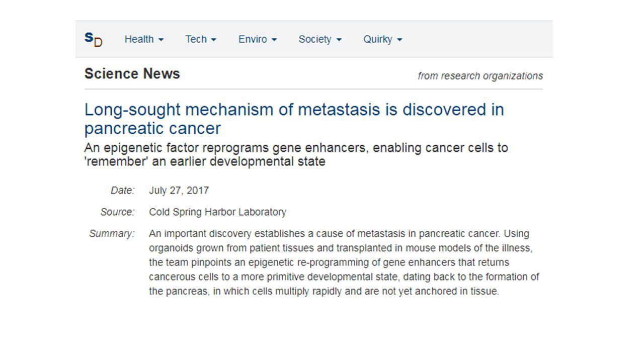Click the SD ScienceDaily logo icon
The height and width of the screenshot is (362, 644).
tap(93, 39)
